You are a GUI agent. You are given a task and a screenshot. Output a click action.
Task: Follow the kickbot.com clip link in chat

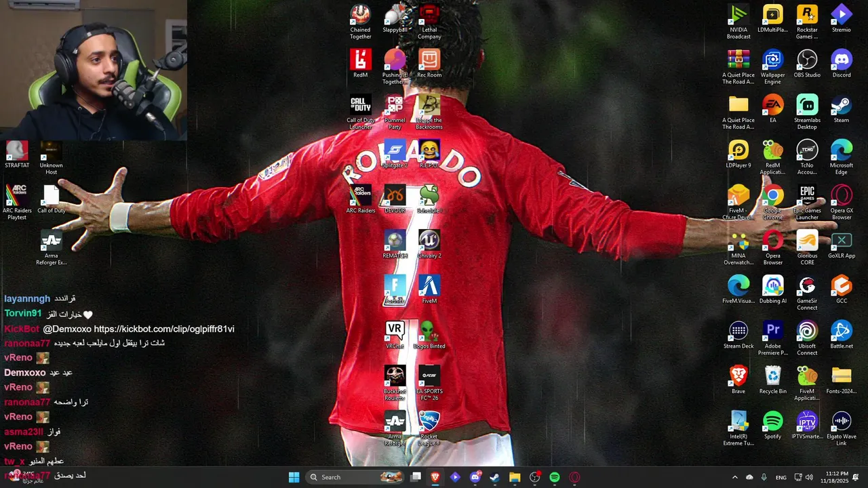tap(164, 329)
